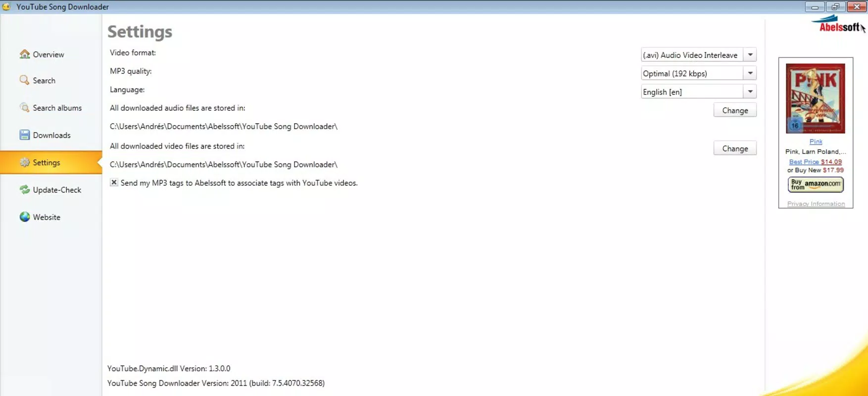The image size is (868, 396).
Task: Expand the Language dropdown arrow
Action: click(750, 92)
